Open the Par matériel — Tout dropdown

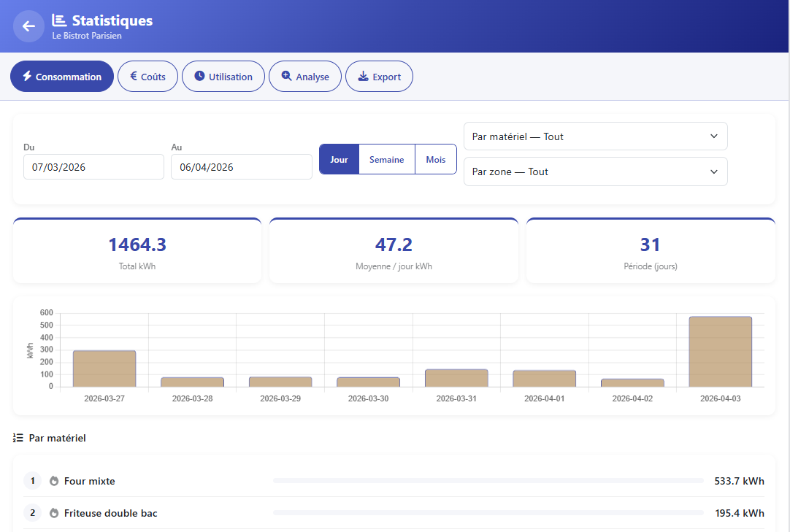595,136
